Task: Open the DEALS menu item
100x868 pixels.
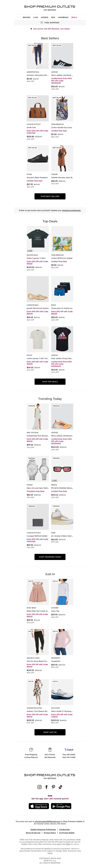Action: pos(74,17)
